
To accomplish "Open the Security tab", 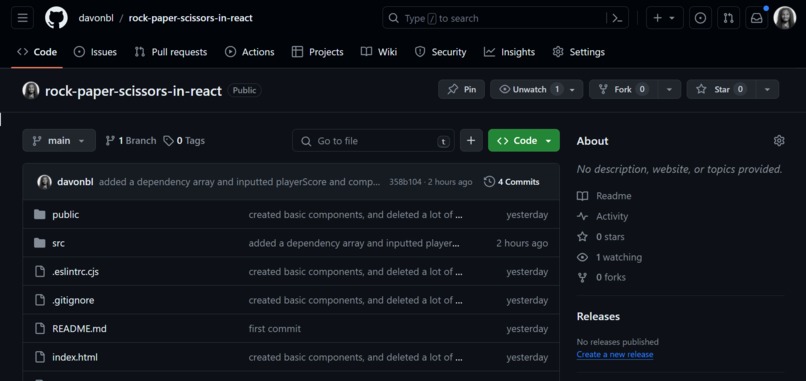I will point(441,52).
